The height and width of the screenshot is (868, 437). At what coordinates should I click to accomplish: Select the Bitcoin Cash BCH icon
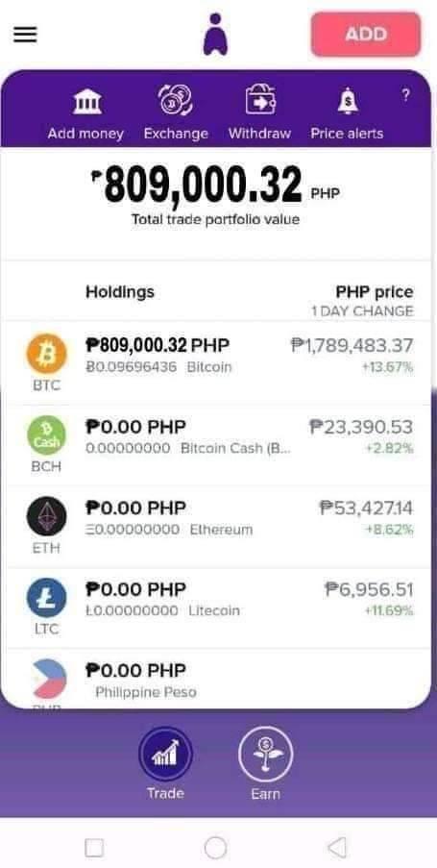pos(46,435)
